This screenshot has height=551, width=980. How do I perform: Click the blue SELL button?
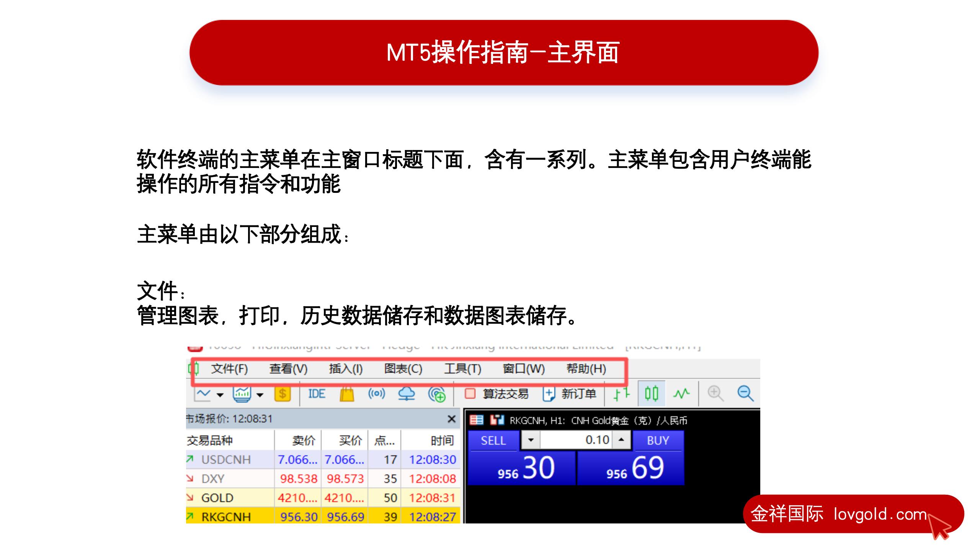point(493,440)
